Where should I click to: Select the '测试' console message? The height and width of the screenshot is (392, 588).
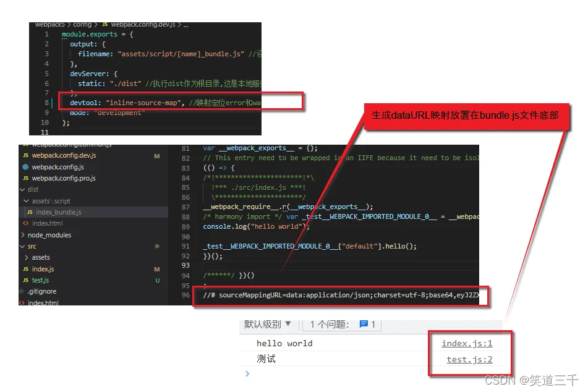click(x=266, y=359)
